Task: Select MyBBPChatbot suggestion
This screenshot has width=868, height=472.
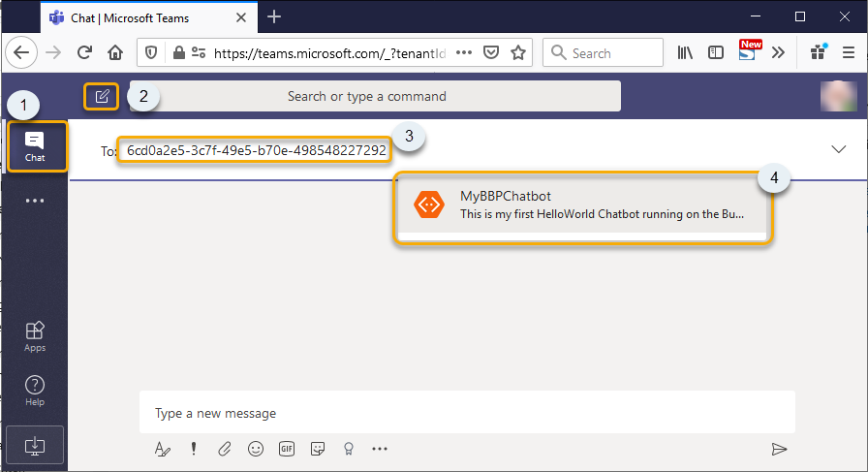Action: coord(582,205)
